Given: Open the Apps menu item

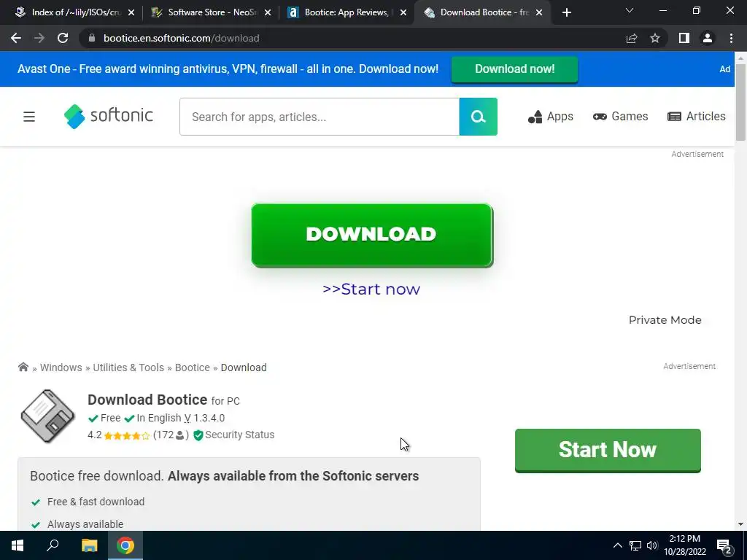Looking at the screenshot, I should click(x=550, y=116).
